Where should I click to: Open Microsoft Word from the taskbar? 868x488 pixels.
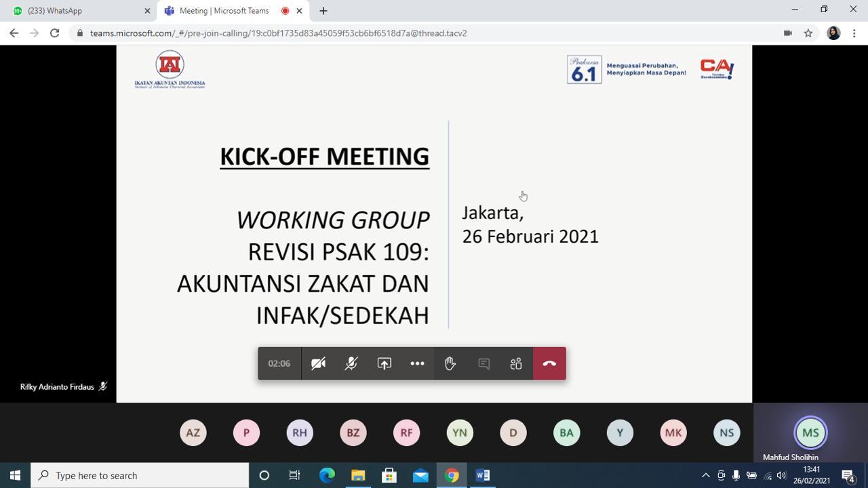[x=483, y=475]
